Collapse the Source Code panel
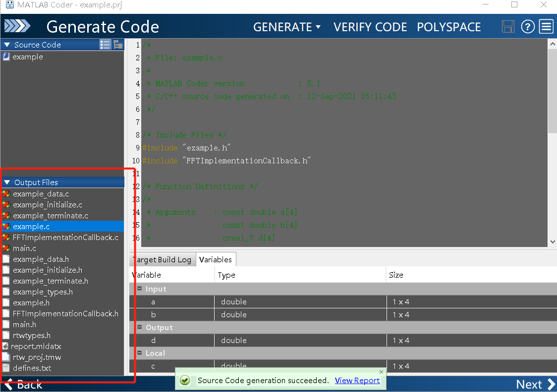This screenshot has height=392, width=557. 7,45
